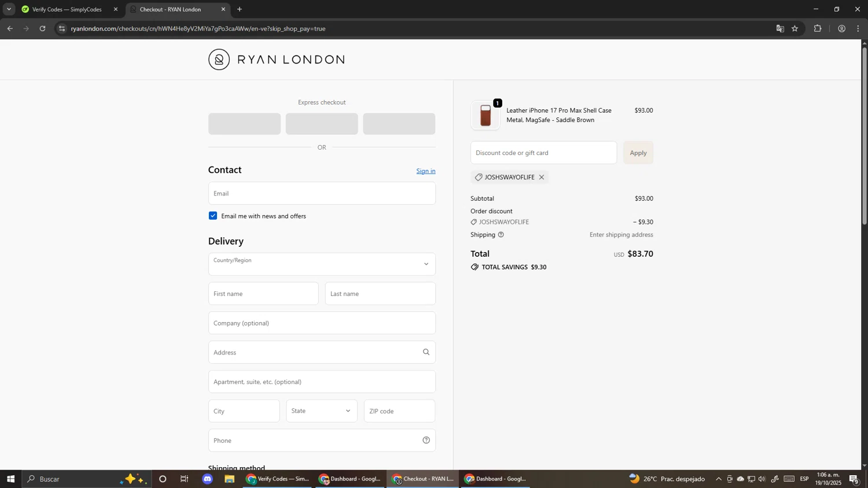Click the third express checkout button
Screen dimensions: 868x488
(399, 124)
